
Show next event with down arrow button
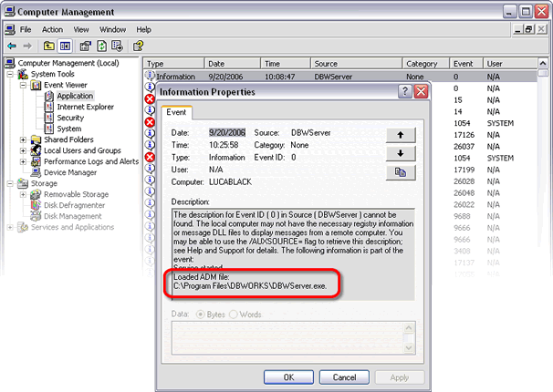click(401, 153)
